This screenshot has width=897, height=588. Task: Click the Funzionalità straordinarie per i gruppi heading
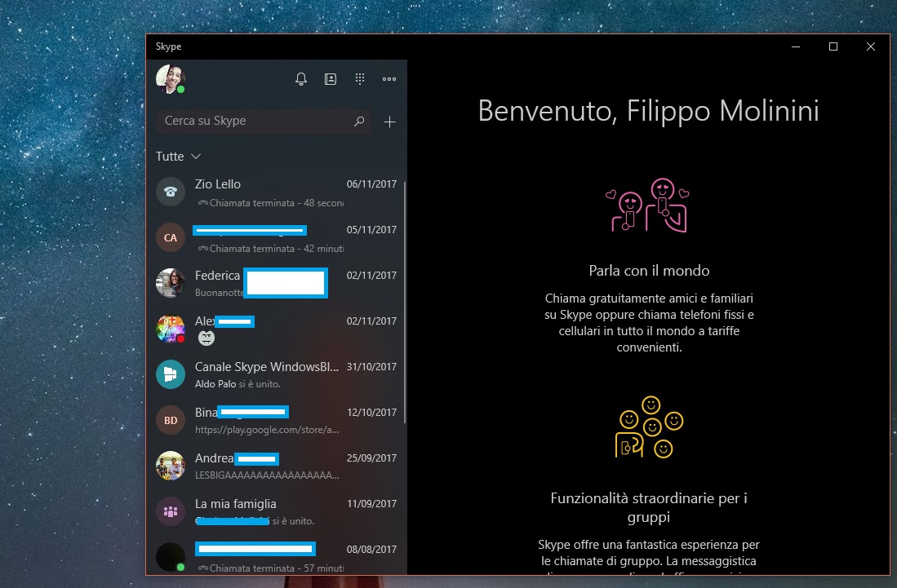(649, 507)
